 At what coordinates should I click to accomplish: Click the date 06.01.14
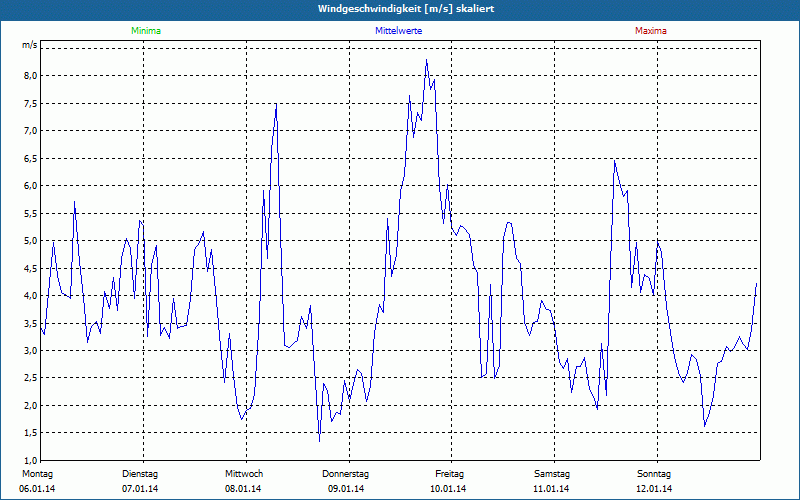coord(37,489)
